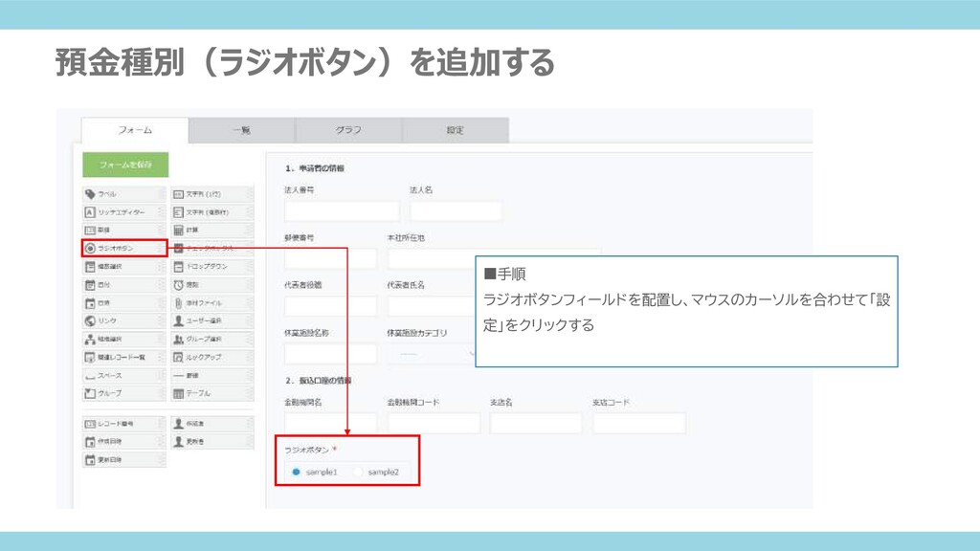Select the 組織選択 field item
980x551 pixels.
coord(124,340)
